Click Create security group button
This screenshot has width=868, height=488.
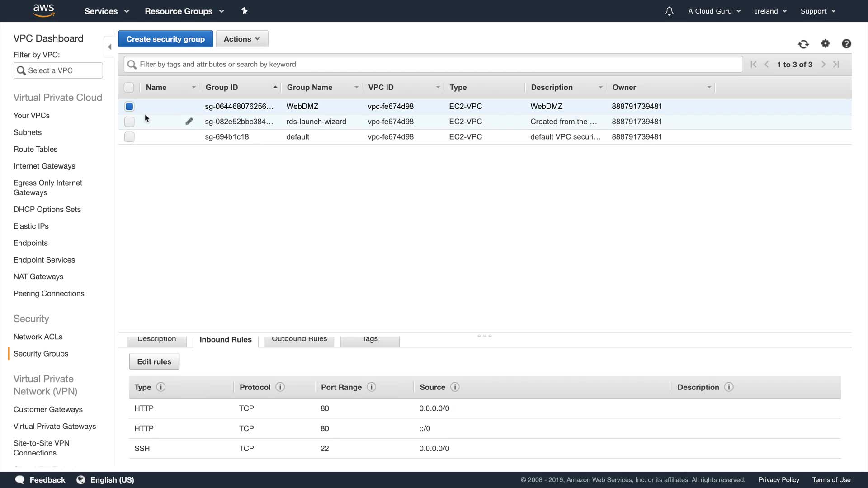(x=165, y=39)
